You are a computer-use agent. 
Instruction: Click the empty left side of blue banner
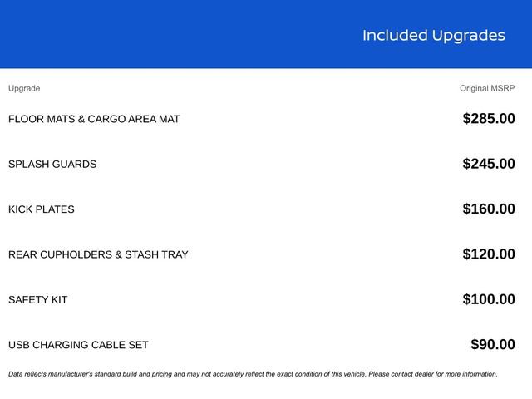tap(125, 35)
